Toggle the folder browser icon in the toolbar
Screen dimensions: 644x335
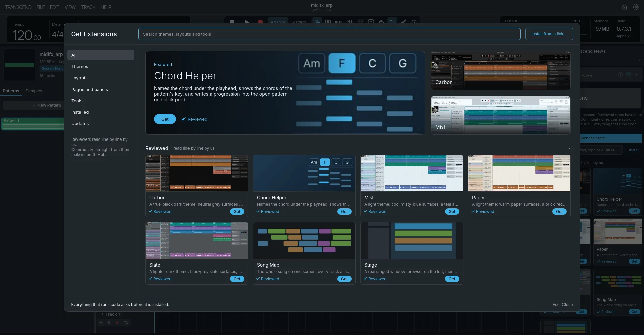[x=392, y=22]
